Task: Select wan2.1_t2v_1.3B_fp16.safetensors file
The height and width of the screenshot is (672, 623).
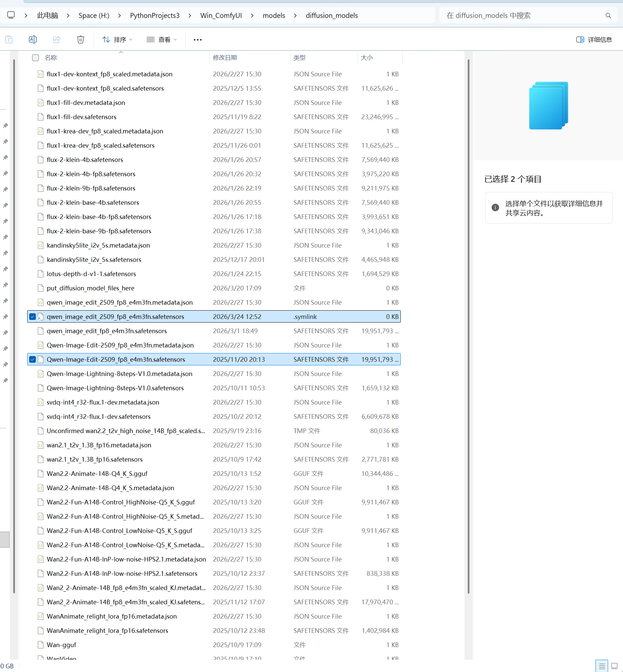Action: click(214, 459)
